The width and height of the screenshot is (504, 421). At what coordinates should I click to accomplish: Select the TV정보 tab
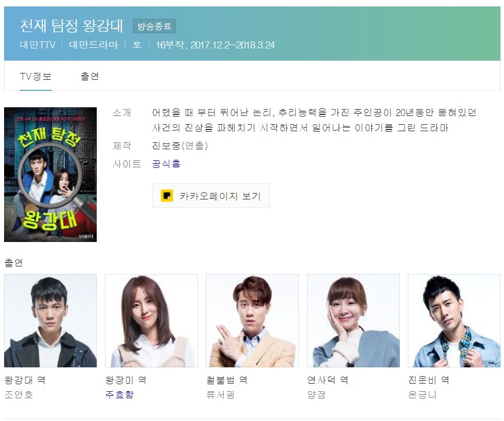click(36, 76)
